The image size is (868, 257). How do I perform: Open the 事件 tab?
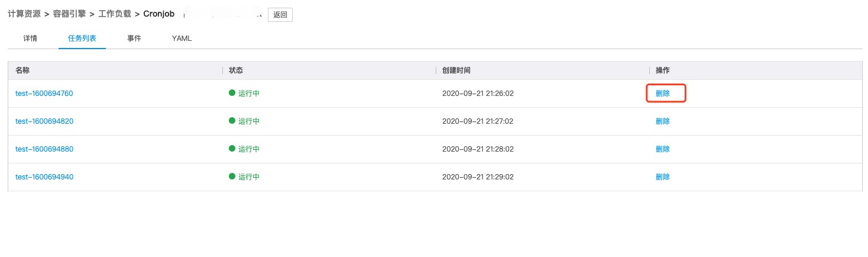[x=134, y=38]
